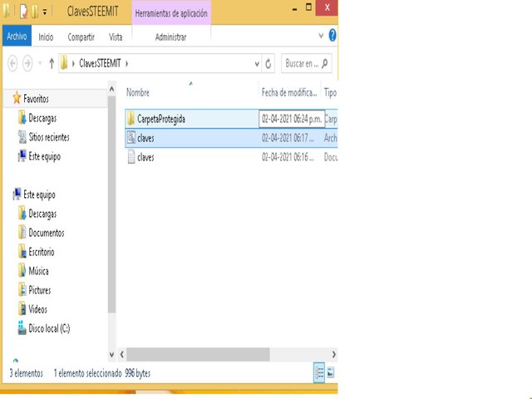532x399 pixels.
Task: Click navigation pane scroll down arrow
Action: [x=111, y=355]
